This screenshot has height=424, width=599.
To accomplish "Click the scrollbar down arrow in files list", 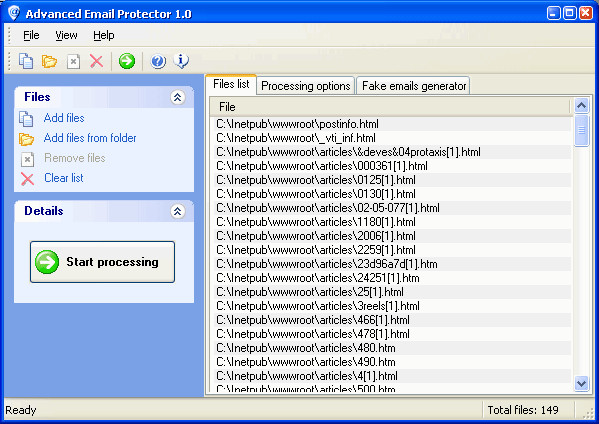I will coord(581,383).
